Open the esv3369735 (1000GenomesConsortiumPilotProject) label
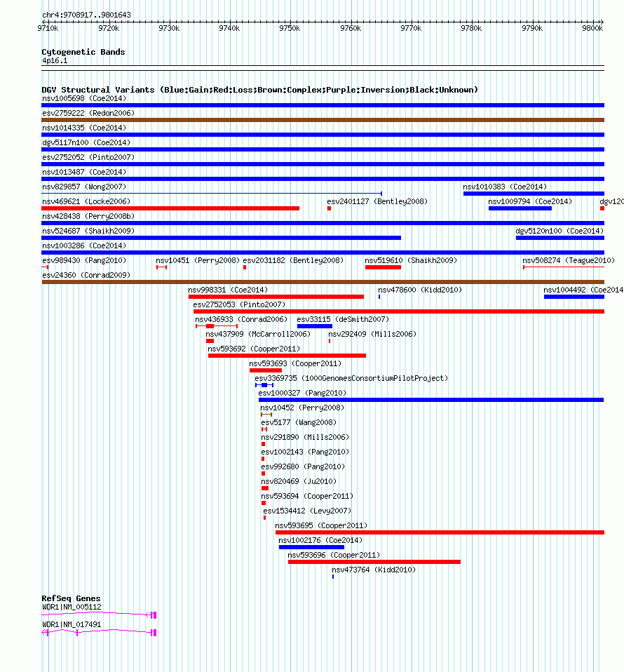This screenshot has height=672, width=624. click(352, 378)
